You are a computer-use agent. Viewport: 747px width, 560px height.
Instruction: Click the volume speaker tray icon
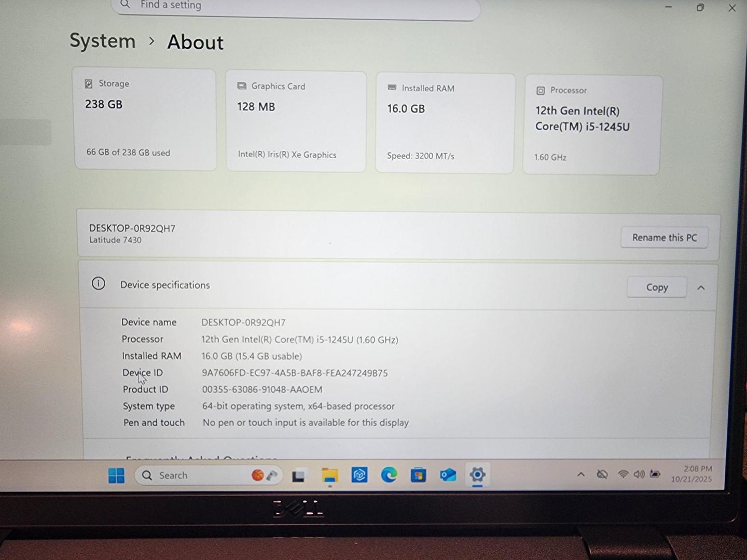click(x=639, y=474)
